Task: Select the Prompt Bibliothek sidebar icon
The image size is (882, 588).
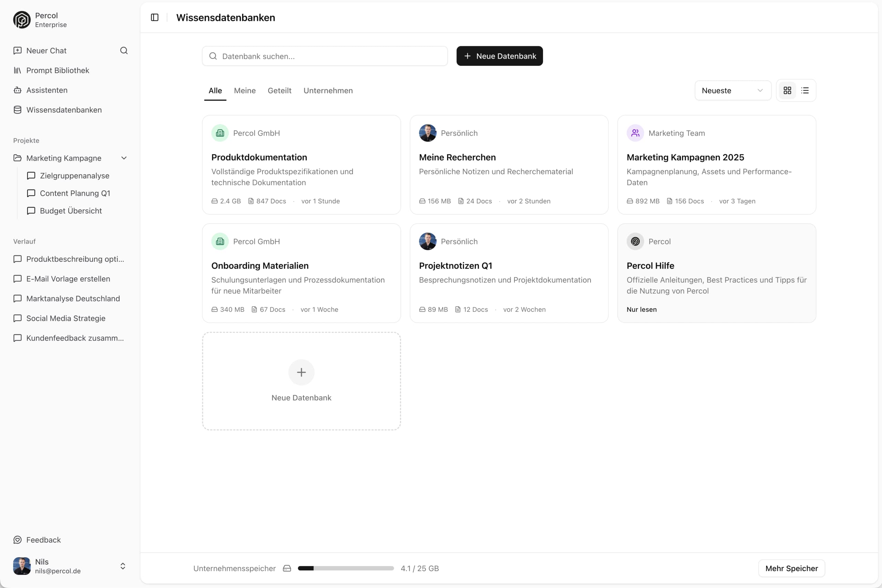Action: pos(17,70)
